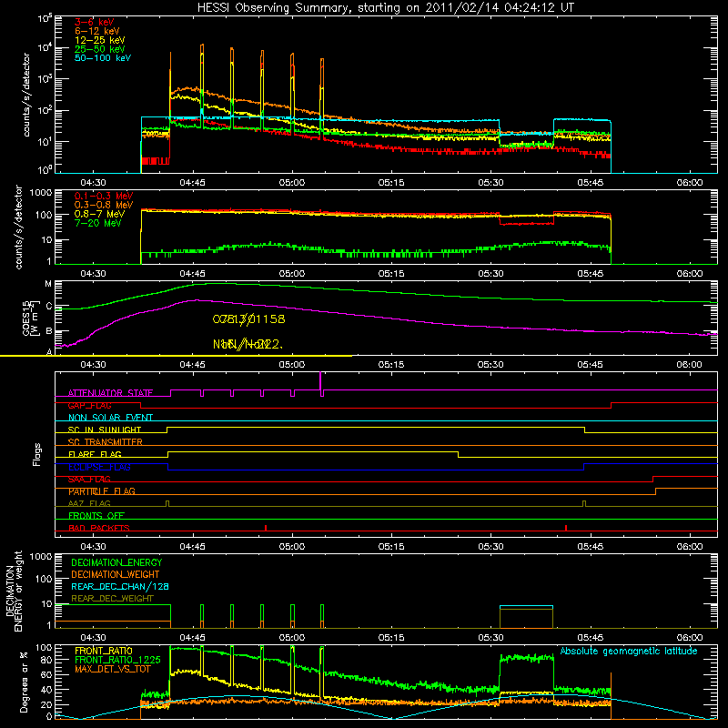Click the FLARE_FLAG label
728x728 pixels.
95,454
